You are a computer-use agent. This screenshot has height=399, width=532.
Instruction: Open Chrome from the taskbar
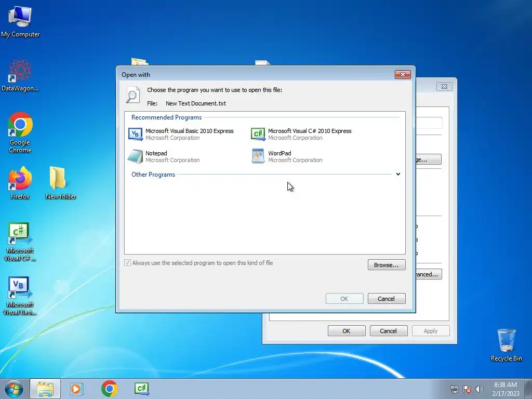[109, 389]
